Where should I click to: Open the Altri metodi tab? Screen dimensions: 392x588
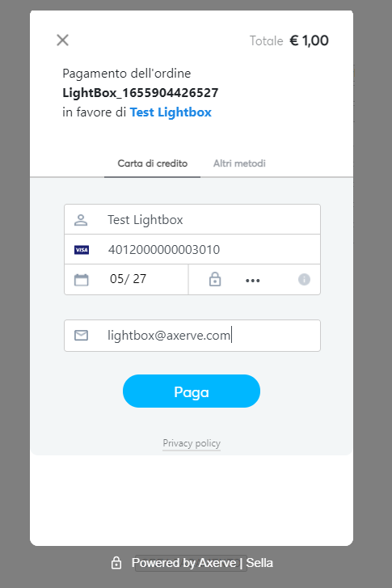(x=239, y=163)
